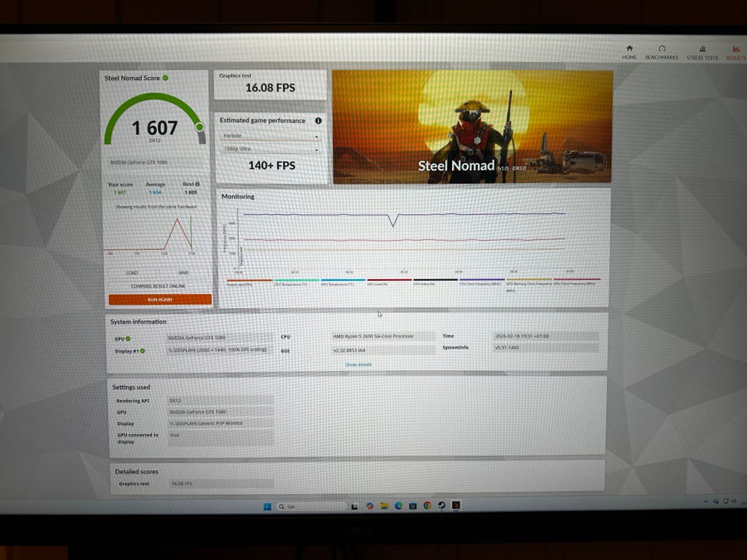Toggle the CPU Temperature legend entry

coord(296,282)
